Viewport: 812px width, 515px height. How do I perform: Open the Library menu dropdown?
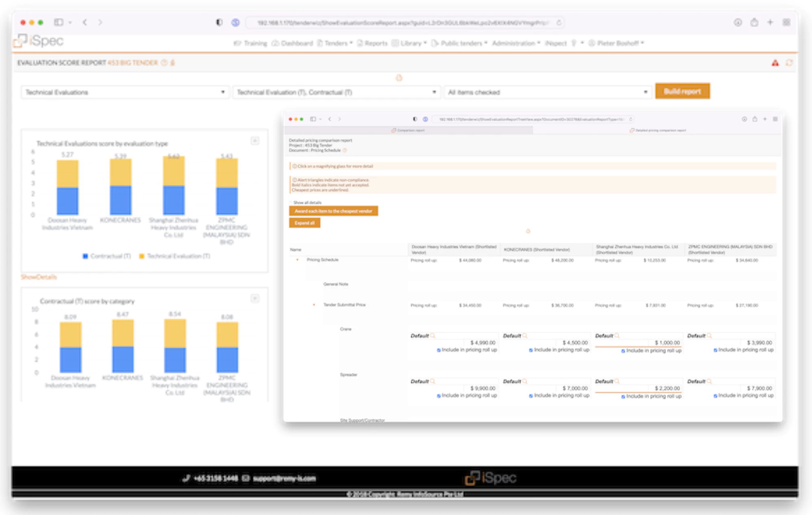pos(409,43)
